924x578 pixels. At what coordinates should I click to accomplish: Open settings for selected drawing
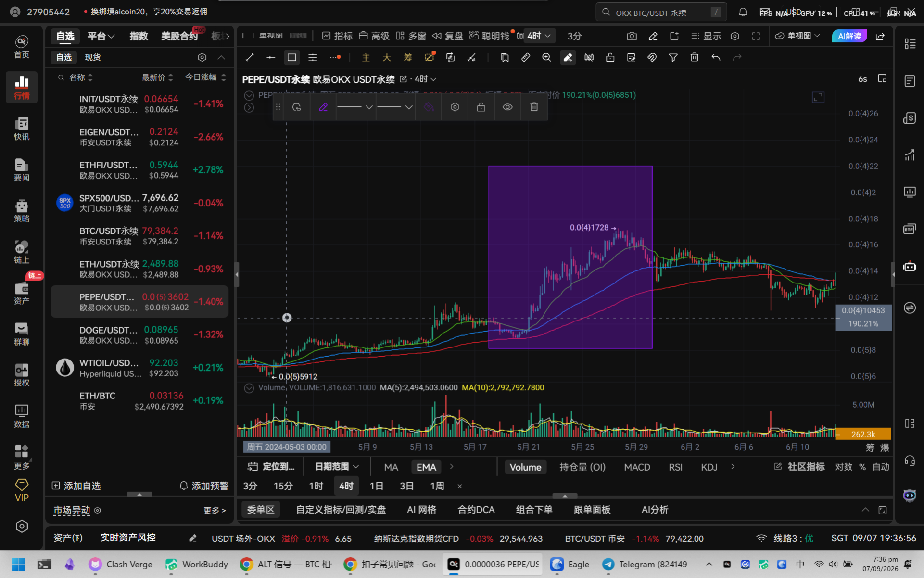455,107
